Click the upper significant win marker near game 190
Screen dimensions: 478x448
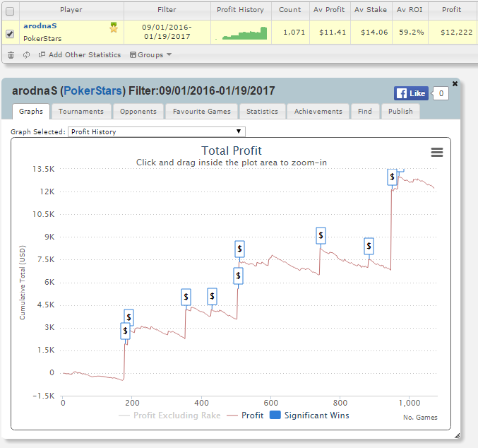tap(129, 317)
